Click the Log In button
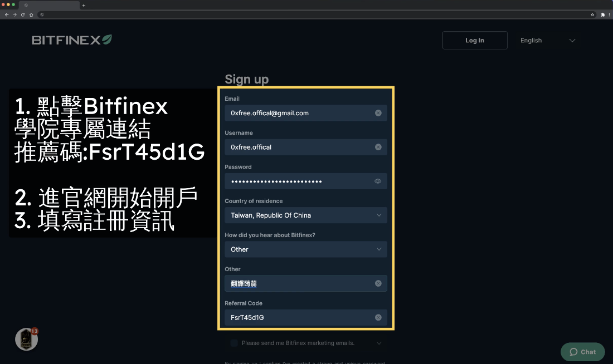The width and height of the screenshot is (613, 364). [475, 40]
